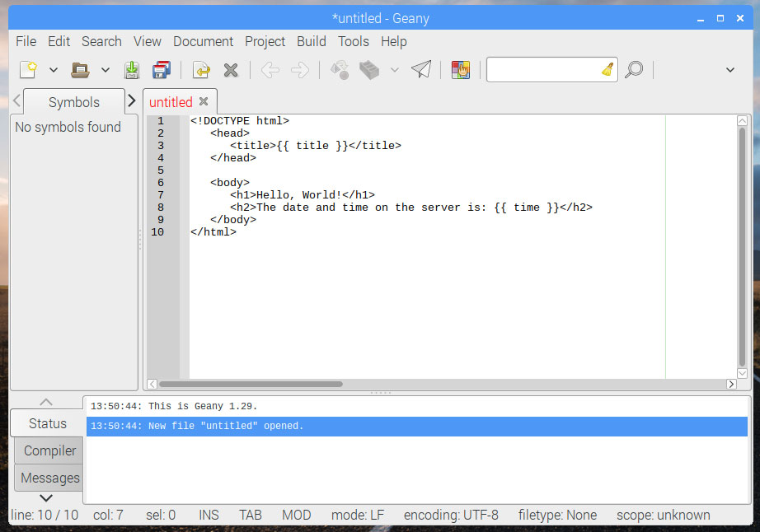Expand the toolbar overflow chevron
The image size is (760, 532).
click(x=729, y=70)
